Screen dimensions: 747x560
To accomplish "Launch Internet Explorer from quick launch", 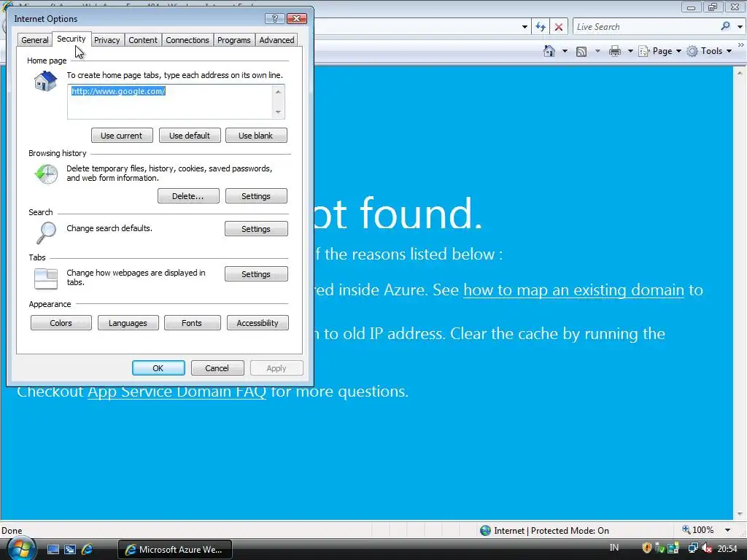I will (88, 550).
